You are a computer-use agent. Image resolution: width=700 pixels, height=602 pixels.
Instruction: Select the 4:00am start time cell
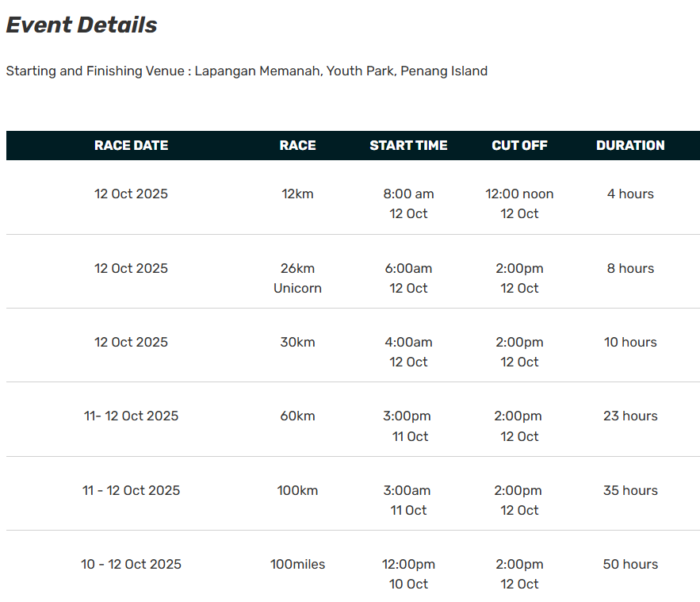[x=408, y=343]
